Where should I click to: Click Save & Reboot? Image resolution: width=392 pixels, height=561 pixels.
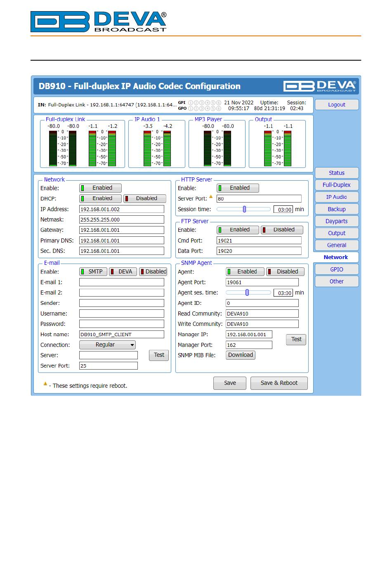click(x=279, y=383)
